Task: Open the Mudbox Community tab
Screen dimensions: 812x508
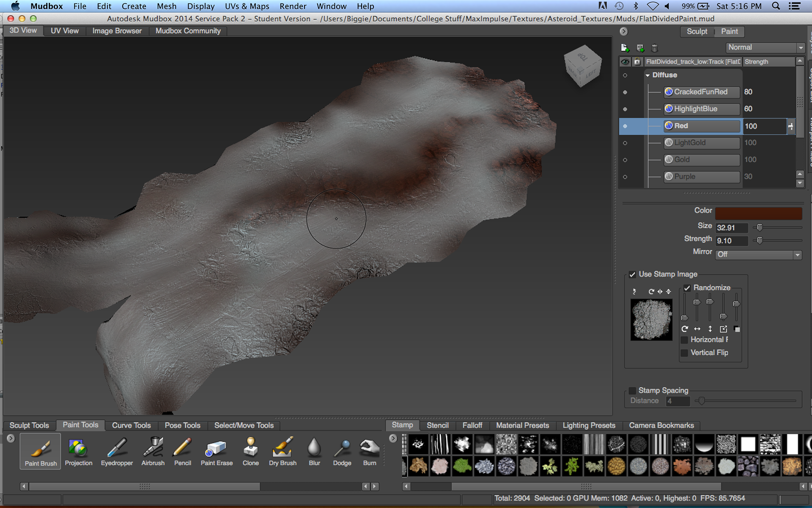Action: click(x=188, y=31)
